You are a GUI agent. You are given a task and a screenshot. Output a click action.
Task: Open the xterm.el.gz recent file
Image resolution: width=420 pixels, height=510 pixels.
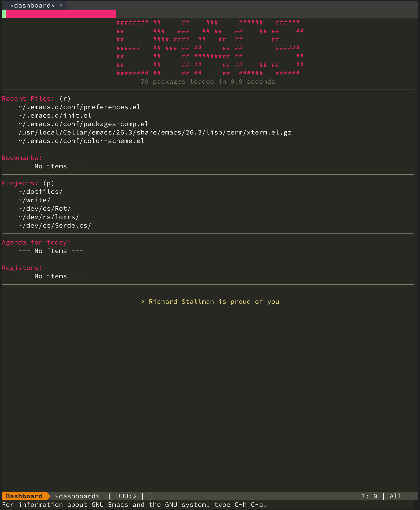coord(155,132)
